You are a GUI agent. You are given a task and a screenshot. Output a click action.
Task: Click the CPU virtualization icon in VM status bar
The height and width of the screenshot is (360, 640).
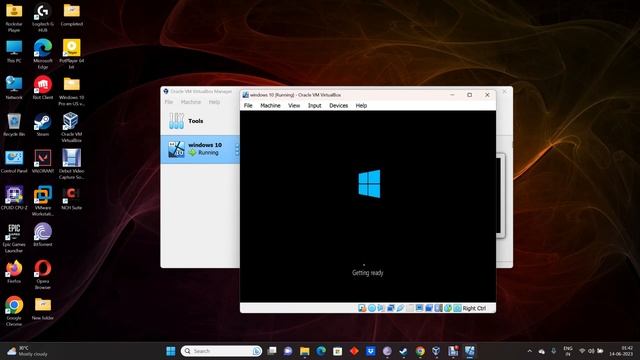point(438,308)
